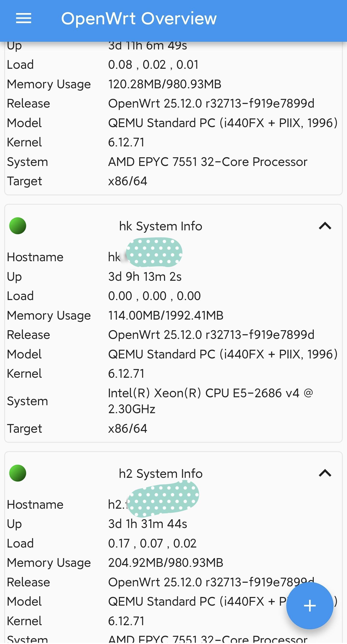The image size is (347, 644).
Task: Open the hamburger navigation menu
Action: click(x=23, y=19)
